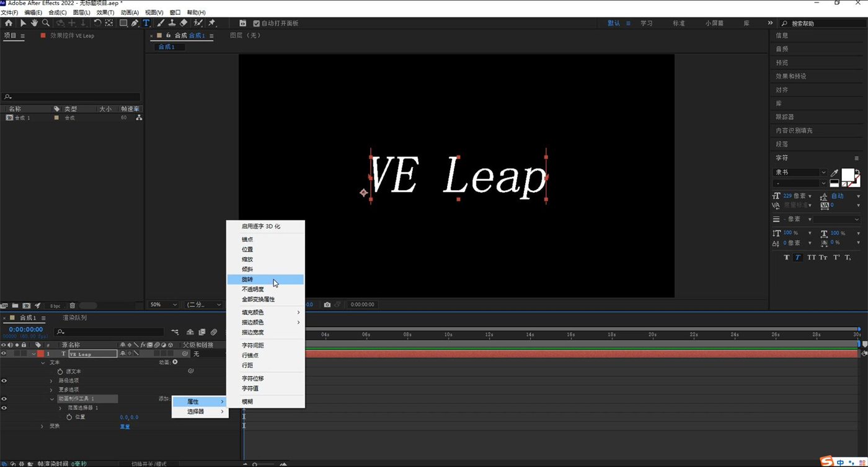This screenshot has height=467, width=868.
Task: Select the Clone Stamp tool
Action: tap(172, 23)
